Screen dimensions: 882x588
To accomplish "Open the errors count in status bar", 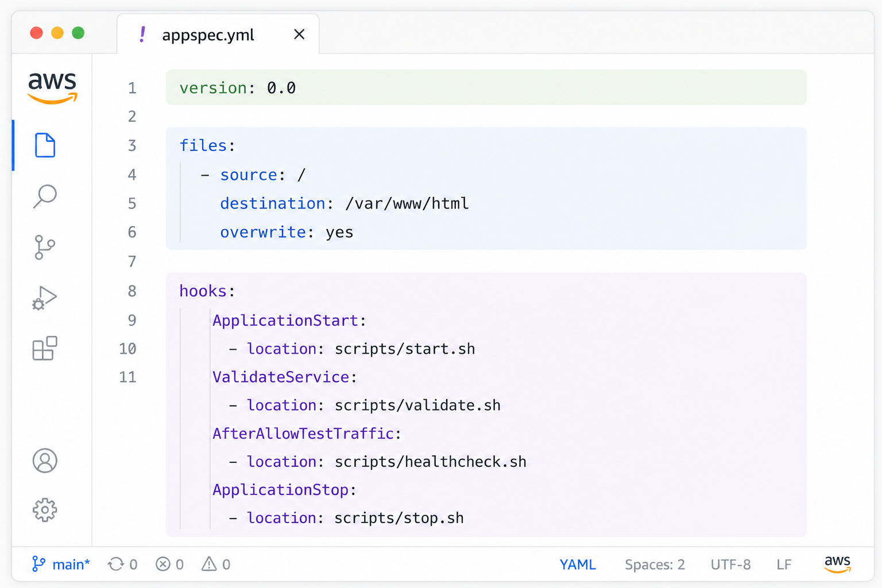I will 170,564.
